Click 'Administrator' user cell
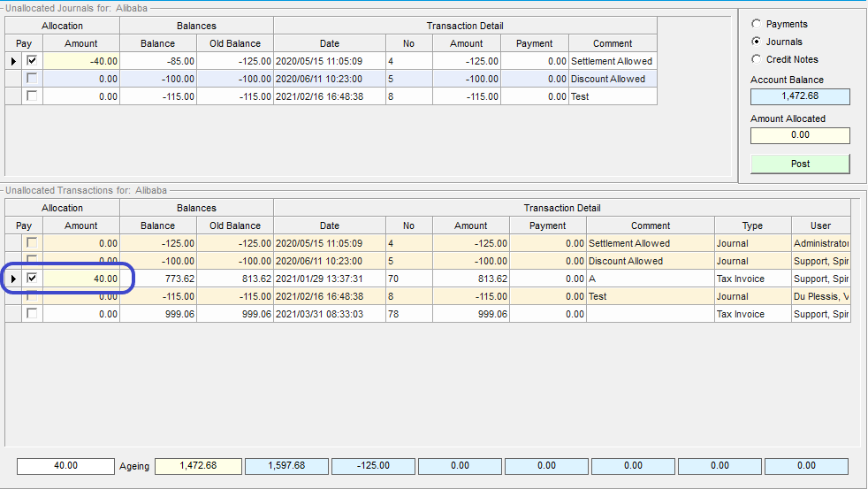The image size is (868, 489). 821,243
